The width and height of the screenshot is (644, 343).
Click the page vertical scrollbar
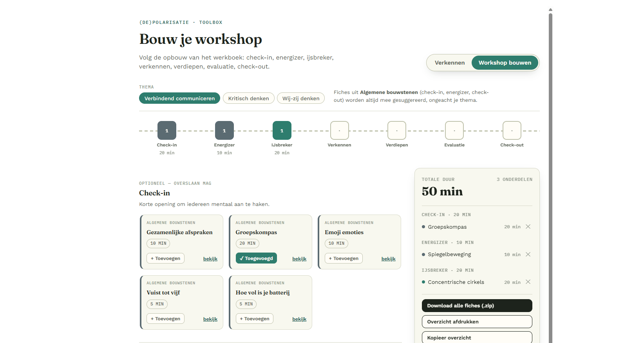point(550,178)
